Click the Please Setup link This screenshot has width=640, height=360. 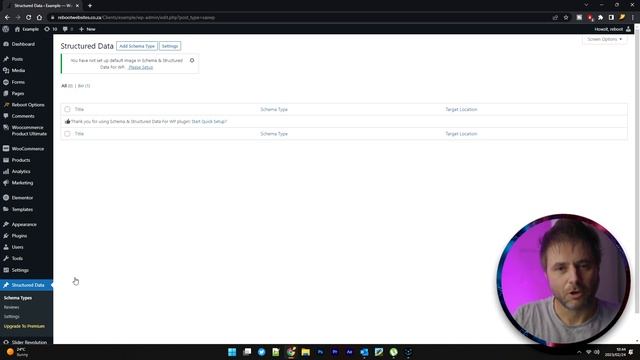140,67
